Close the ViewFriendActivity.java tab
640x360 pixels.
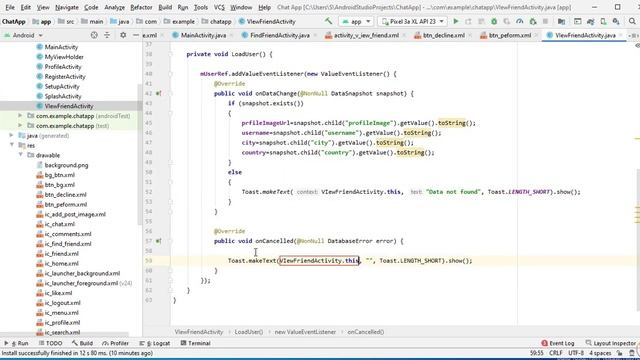coord(621,36)
